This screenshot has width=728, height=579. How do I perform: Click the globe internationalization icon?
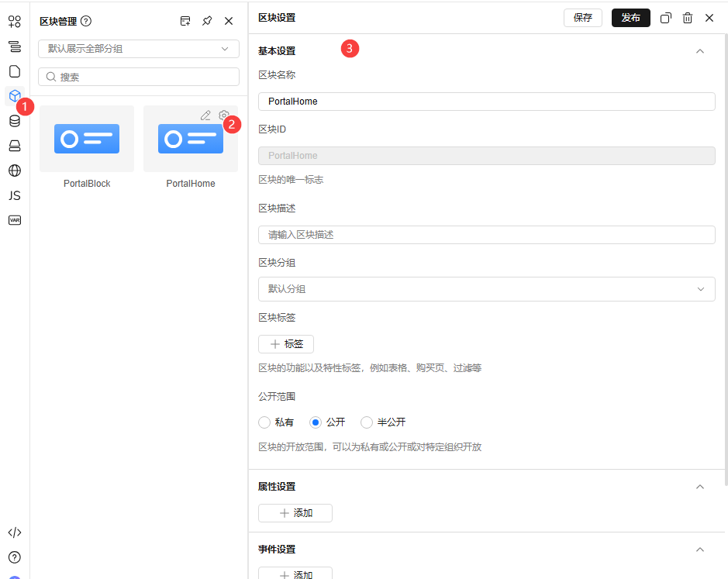point(14,171)
